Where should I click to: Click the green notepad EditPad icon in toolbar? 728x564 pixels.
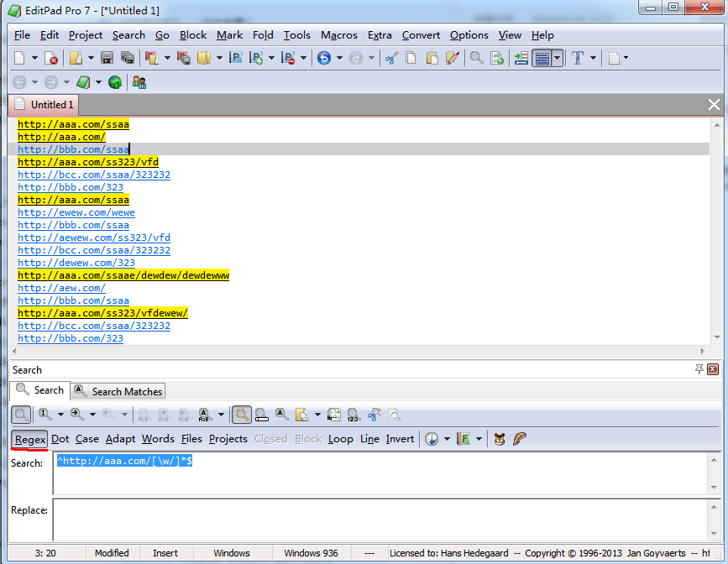pyautogui.click(x=84, y=82)
